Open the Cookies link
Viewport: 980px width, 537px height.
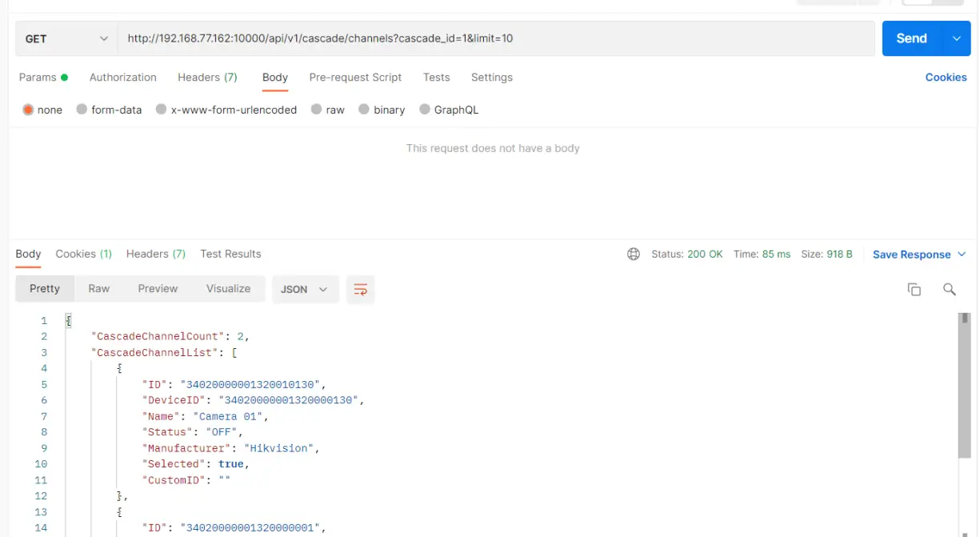coord(946,78)
